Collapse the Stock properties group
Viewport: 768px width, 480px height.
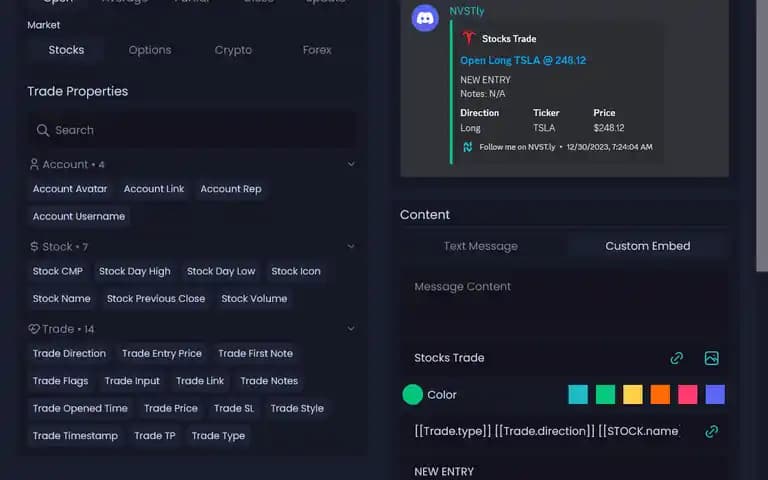point(351,246)
